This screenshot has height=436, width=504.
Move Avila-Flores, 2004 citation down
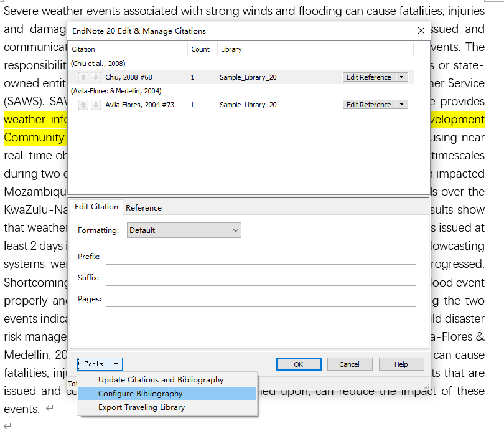coord(95,105)
